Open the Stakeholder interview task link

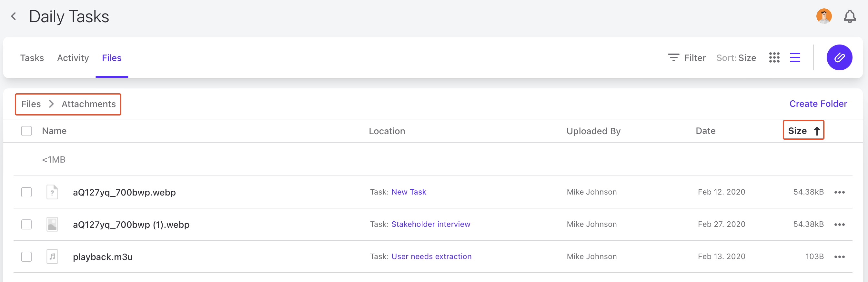pos(431,224)
